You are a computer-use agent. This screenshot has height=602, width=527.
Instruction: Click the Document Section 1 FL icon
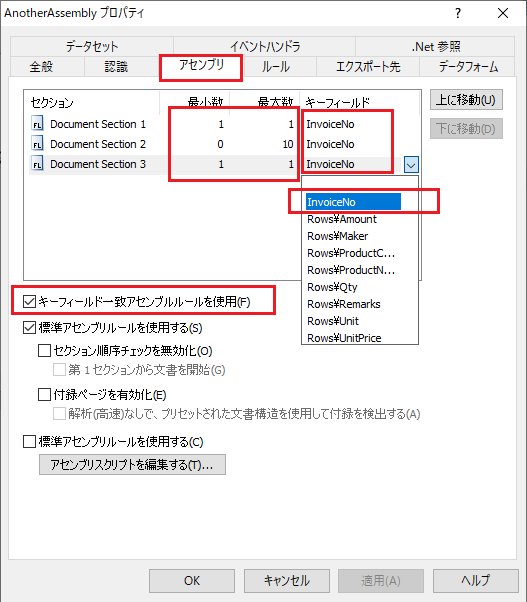[37, 124]
